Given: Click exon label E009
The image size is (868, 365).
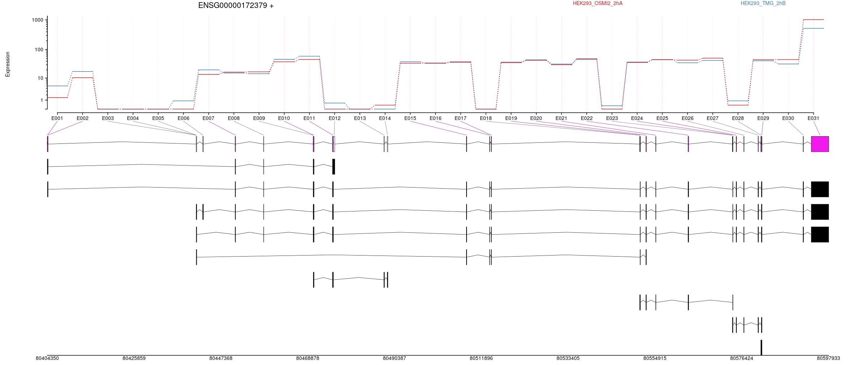Looking at the screenshot, I should [x=259, y=118].
